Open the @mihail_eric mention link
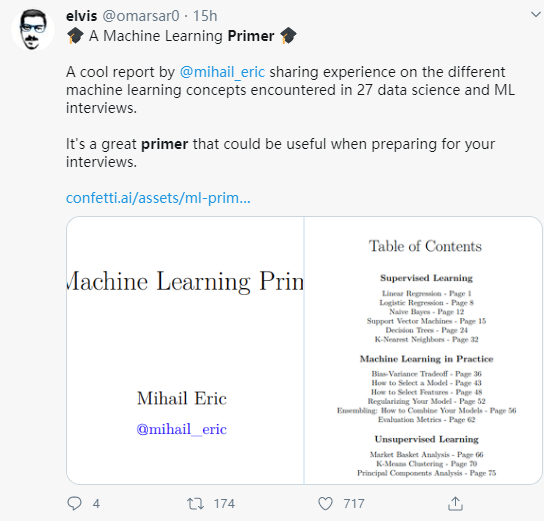Viewport: 544px width, 521px height. coord(222,72)
